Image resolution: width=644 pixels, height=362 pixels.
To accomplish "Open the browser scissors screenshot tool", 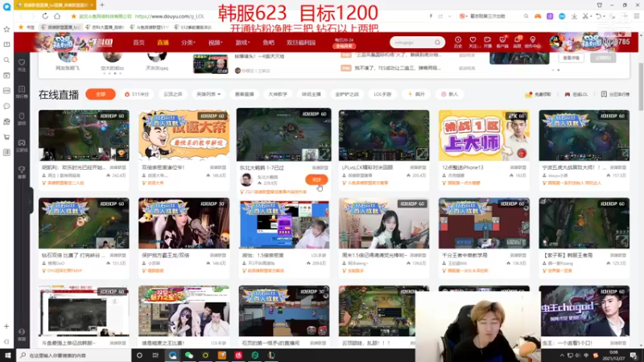I will click(585, 16).
